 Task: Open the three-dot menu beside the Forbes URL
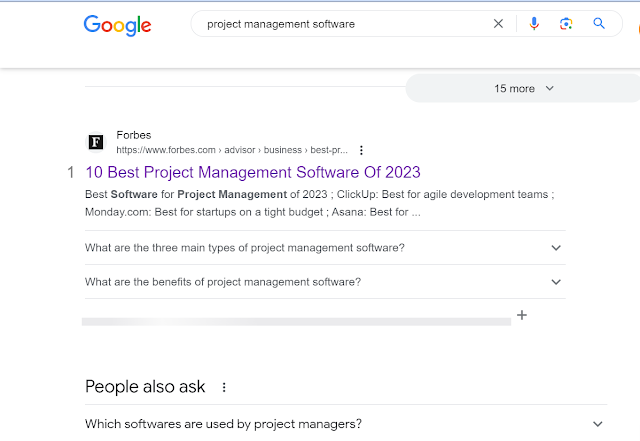(361, 150)
